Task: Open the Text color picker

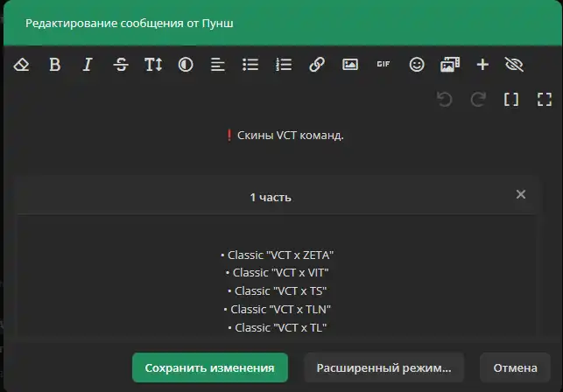Action: coord(186,65)
